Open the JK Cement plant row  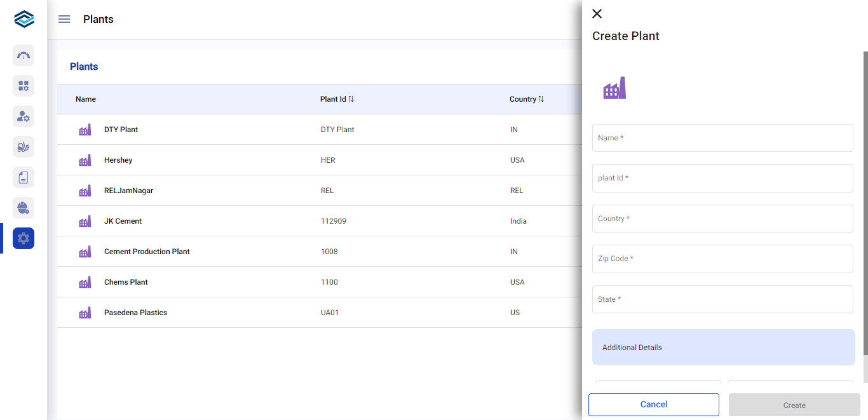point(123,221)
